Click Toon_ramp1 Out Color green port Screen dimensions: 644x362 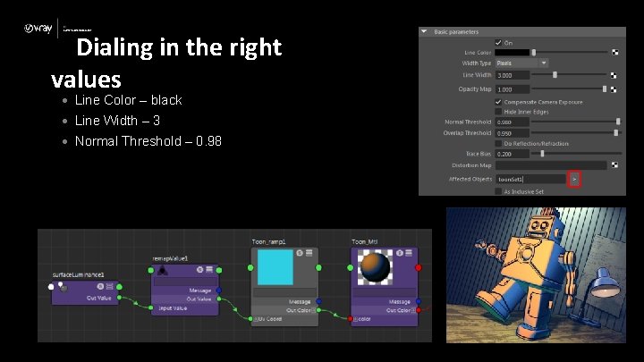coord(318,310)
